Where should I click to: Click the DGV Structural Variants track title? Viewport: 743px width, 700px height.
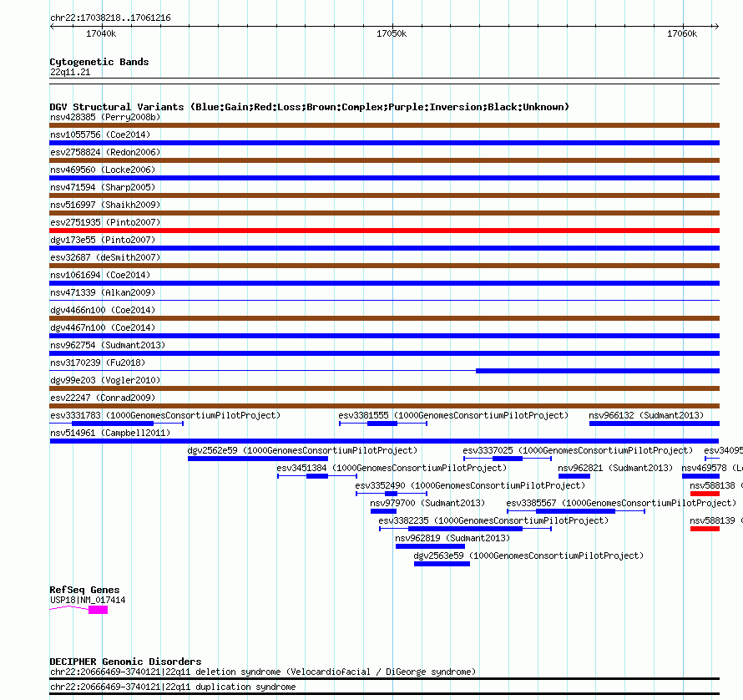point(310,107)
